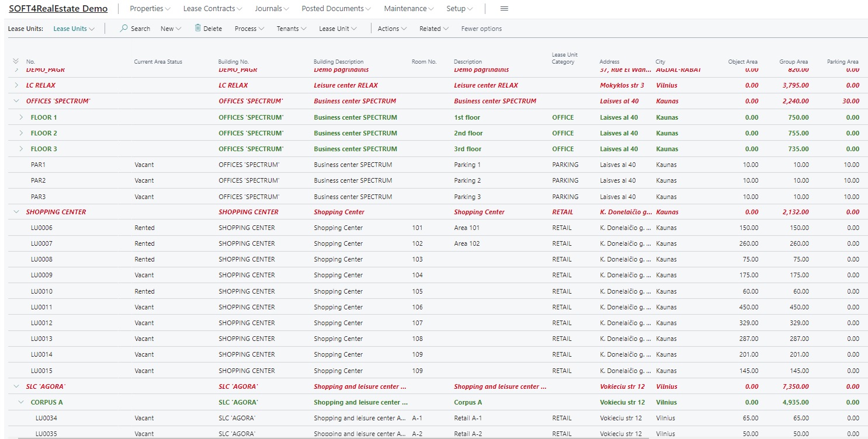
Task: Expand the LC RELAX row
Action: (x=16, y=85)
